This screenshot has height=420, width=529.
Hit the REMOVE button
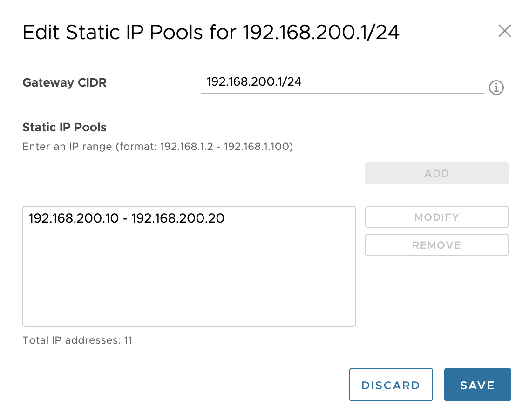[436, 245]
